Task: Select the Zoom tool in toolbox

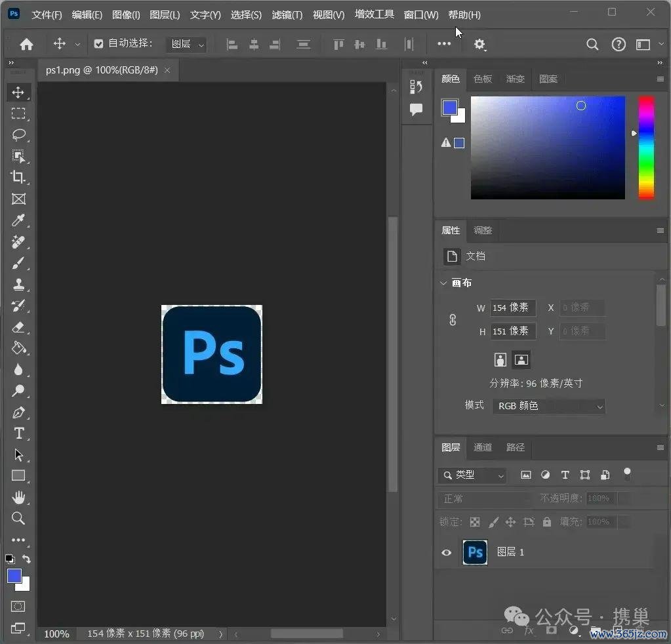Action: (18, 518)
